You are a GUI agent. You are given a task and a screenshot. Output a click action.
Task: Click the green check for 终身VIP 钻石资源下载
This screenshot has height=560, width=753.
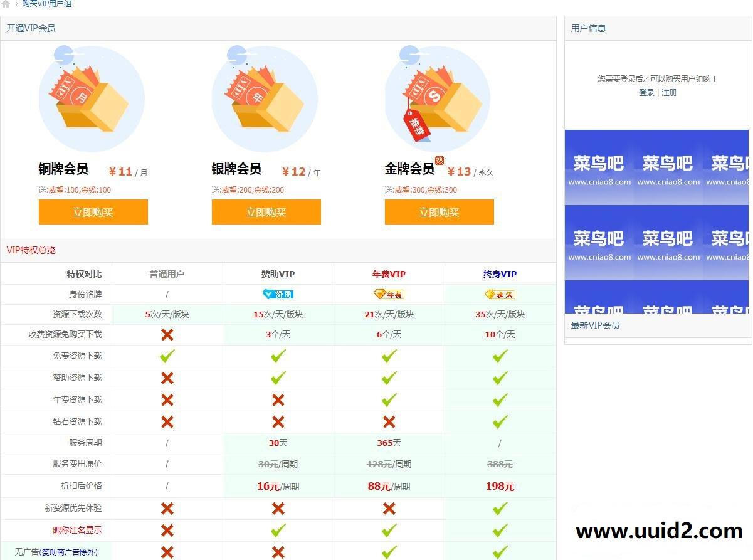(x=500, y=421)
